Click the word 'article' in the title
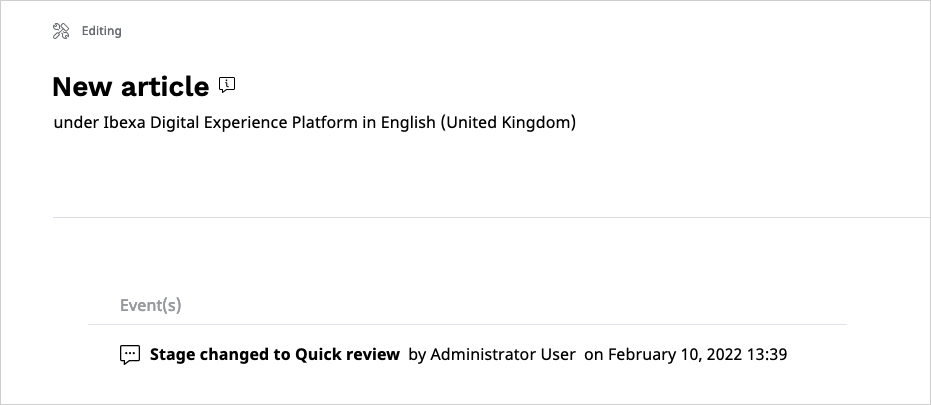The width and height of the screenshot is (931, 405). click(165, 87)
